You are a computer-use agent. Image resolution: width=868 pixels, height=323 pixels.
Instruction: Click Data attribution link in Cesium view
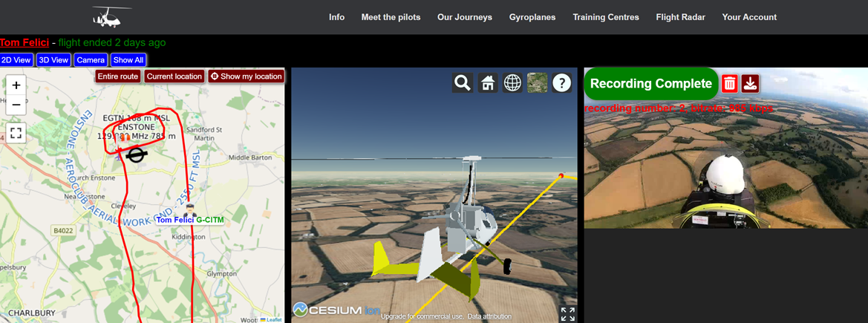pos(489,316)
